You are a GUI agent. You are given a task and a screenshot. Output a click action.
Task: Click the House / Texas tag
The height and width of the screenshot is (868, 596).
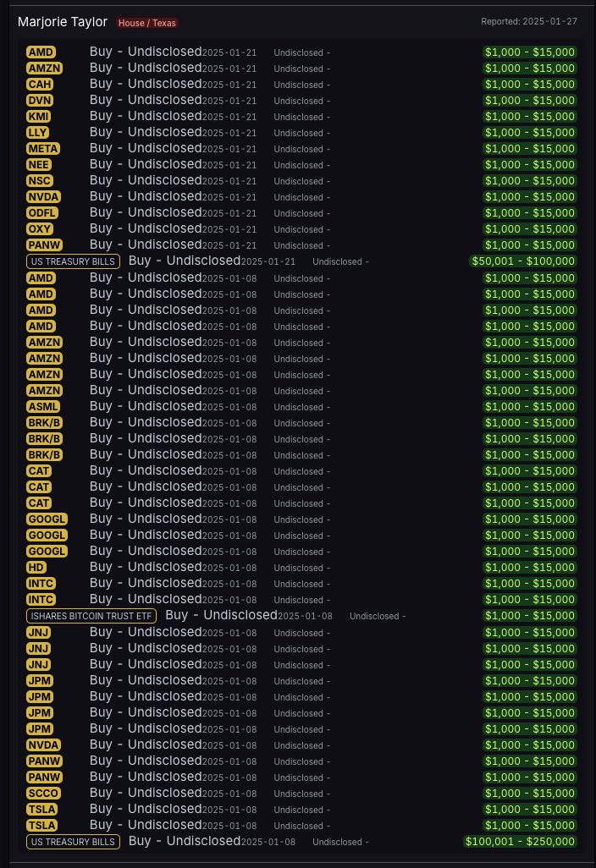click(x=146, y=23)
